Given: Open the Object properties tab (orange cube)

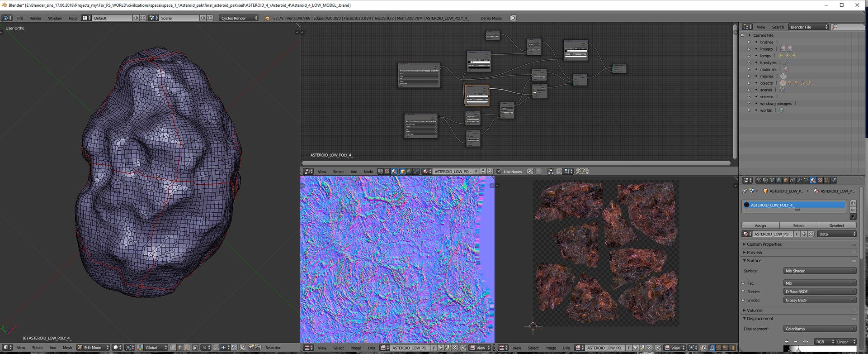Looking at the screenshot, I should click(786, 180).
